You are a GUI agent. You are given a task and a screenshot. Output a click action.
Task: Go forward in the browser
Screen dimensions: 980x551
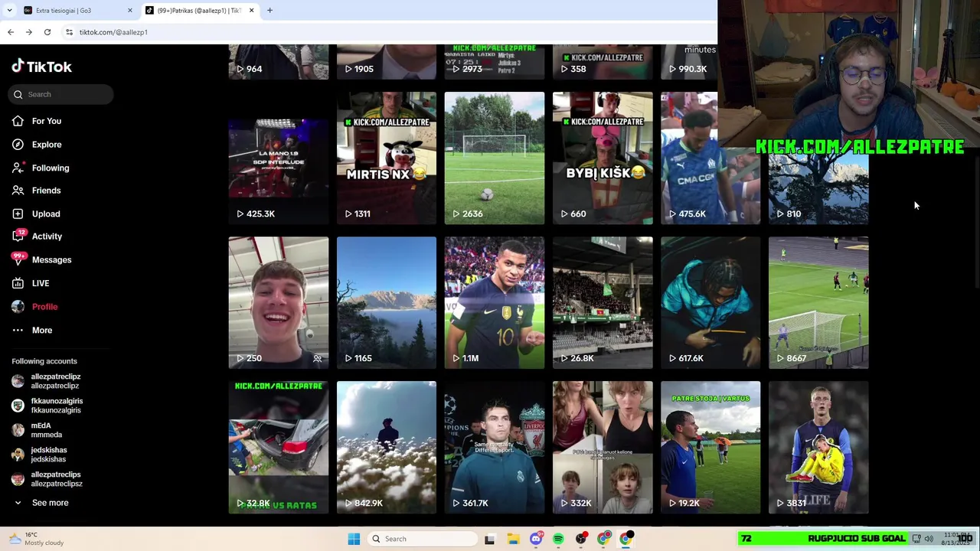tap(28, 32)
